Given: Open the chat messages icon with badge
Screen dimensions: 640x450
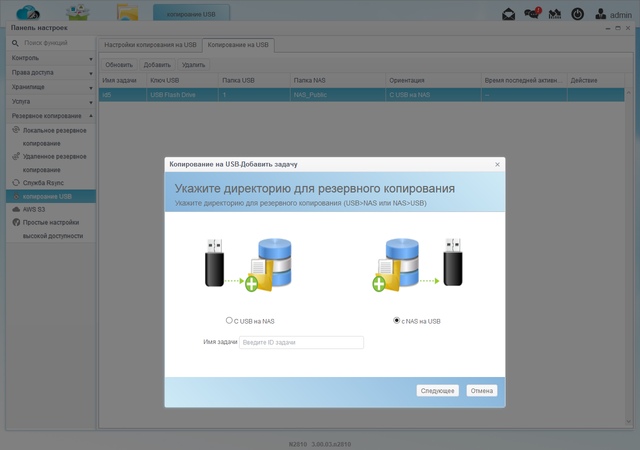Looking at the screenshot, I should (532, 13).
